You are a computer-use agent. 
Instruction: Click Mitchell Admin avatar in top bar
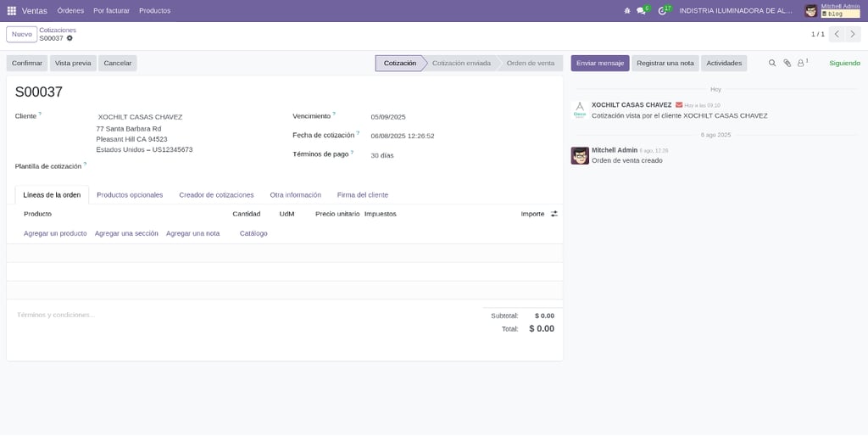tap(811, 10)
